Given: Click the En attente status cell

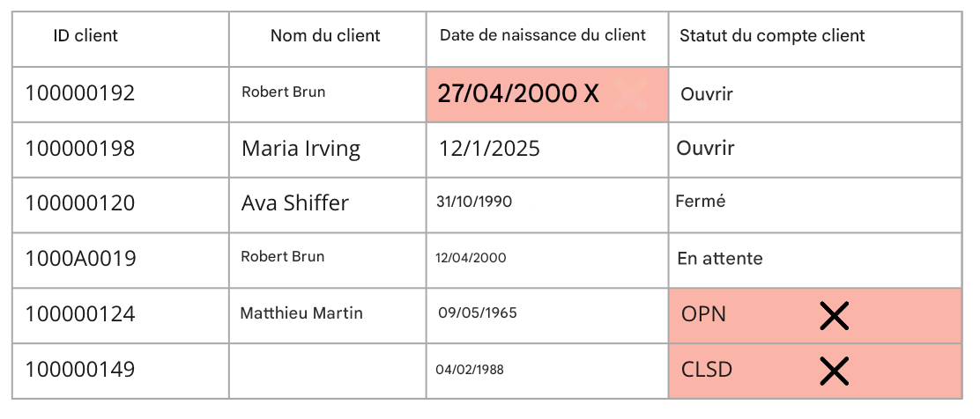Looking at the screenshot, I should [x=720, y=259].
